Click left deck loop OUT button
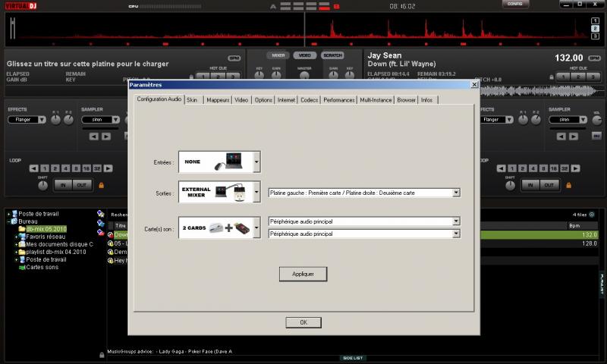 pyautogui.click(x=82, y=185)
